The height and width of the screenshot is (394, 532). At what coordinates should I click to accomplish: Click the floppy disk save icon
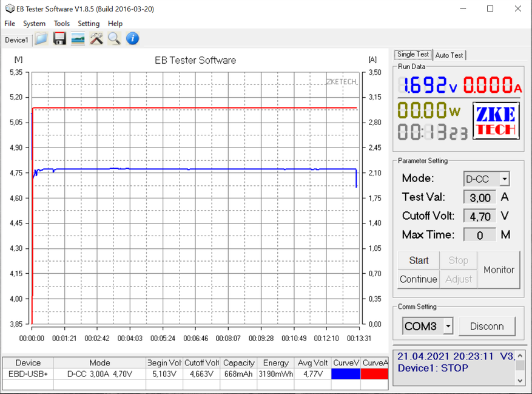(x=59, y=39)
